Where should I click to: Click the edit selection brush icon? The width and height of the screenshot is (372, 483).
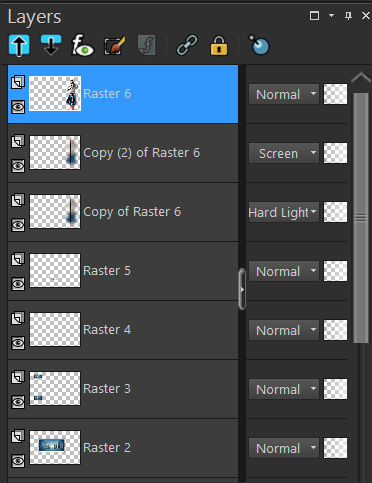tap(115, 45)
